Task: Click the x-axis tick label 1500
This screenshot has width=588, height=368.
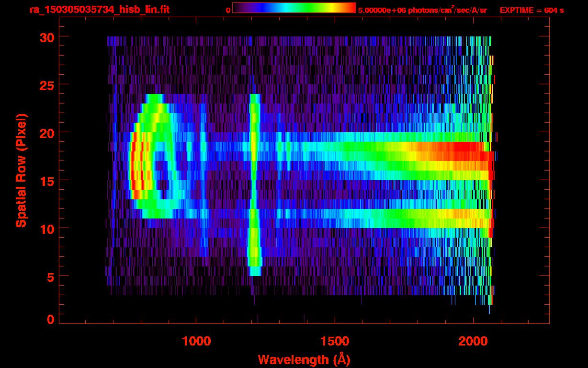Action: tap(334, 341)
